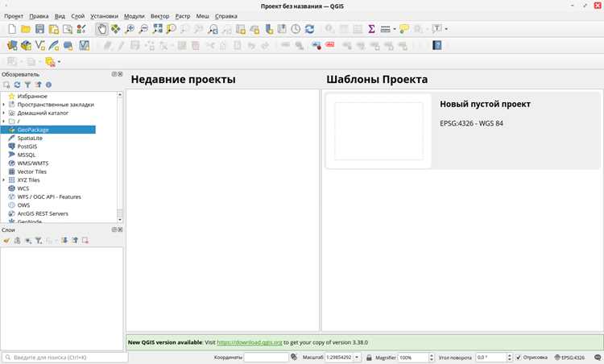The height and width of the screenshot is (364, 604).
Task: Refresh the map with the blue arrows icon
Action: coord(309,29)
